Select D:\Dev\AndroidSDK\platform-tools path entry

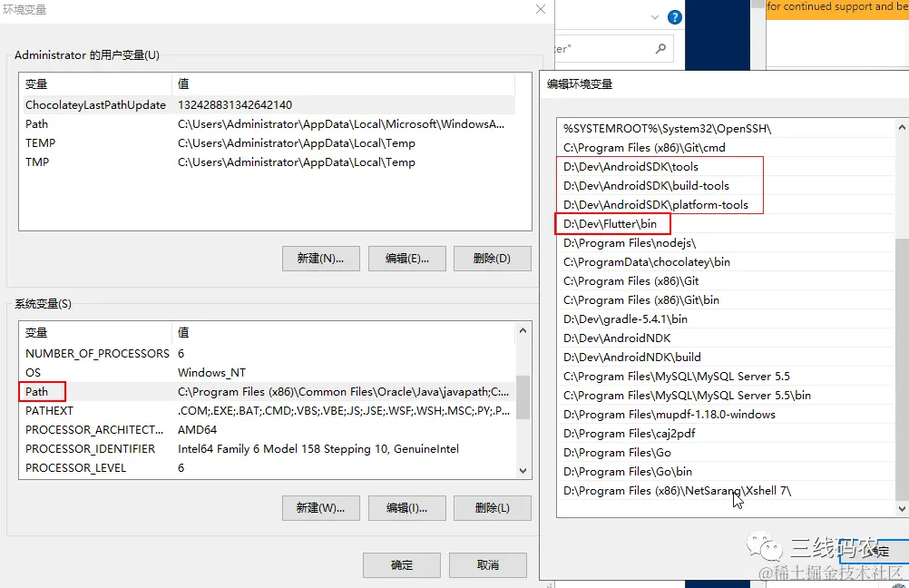(726, 205)
